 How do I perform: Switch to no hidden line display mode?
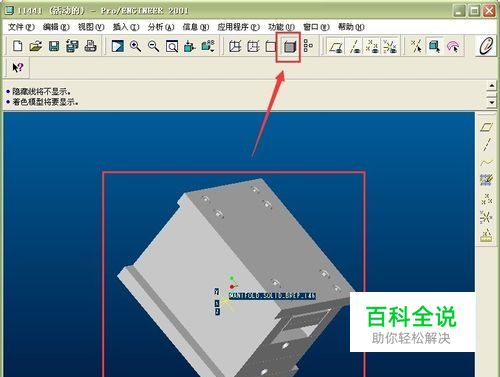coord(271,46)
